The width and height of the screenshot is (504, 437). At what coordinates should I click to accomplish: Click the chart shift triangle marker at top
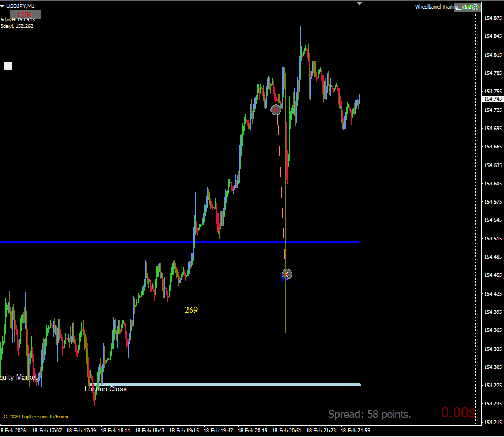click(x=360, y=3)
